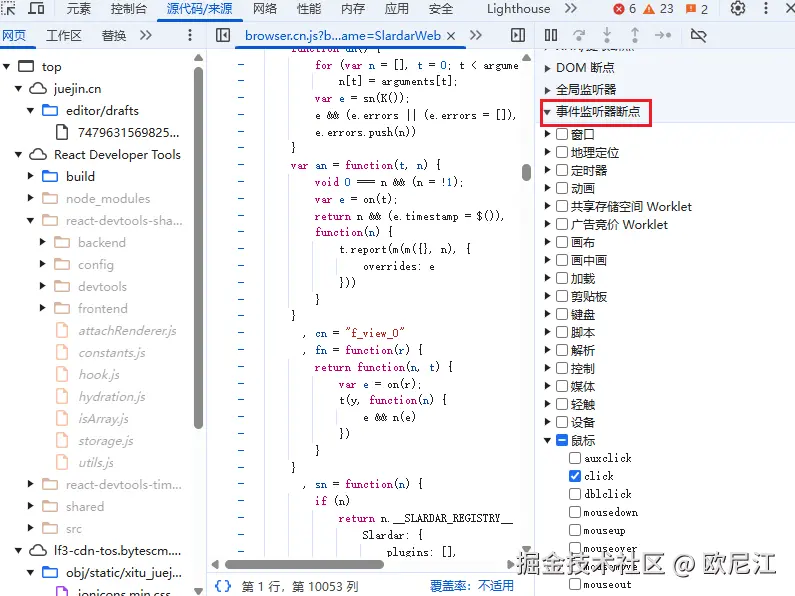Enable the 定时器 event breakpoints checkbox
This screenshot has width=795, height=596.
[x=562, y=170]
